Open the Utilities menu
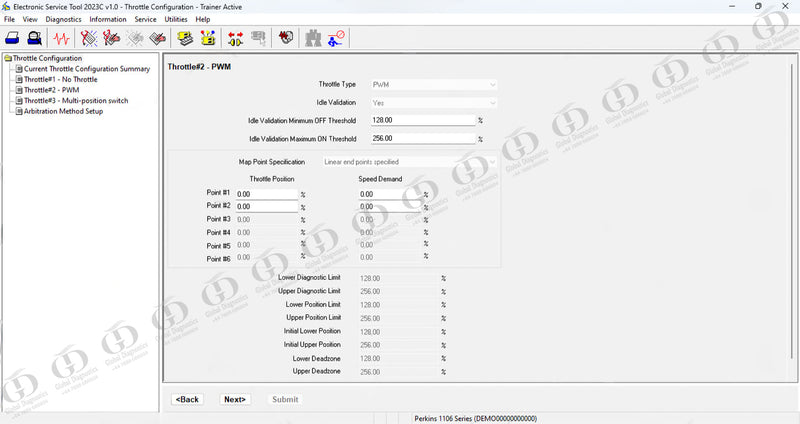The image size is (800, 424). click(176, 19)
